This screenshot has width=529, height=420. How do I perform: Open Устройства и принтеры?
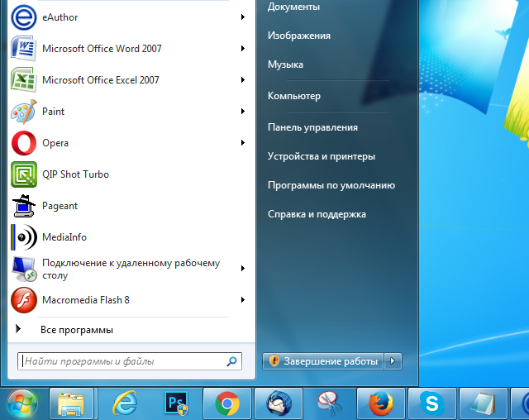322,156
